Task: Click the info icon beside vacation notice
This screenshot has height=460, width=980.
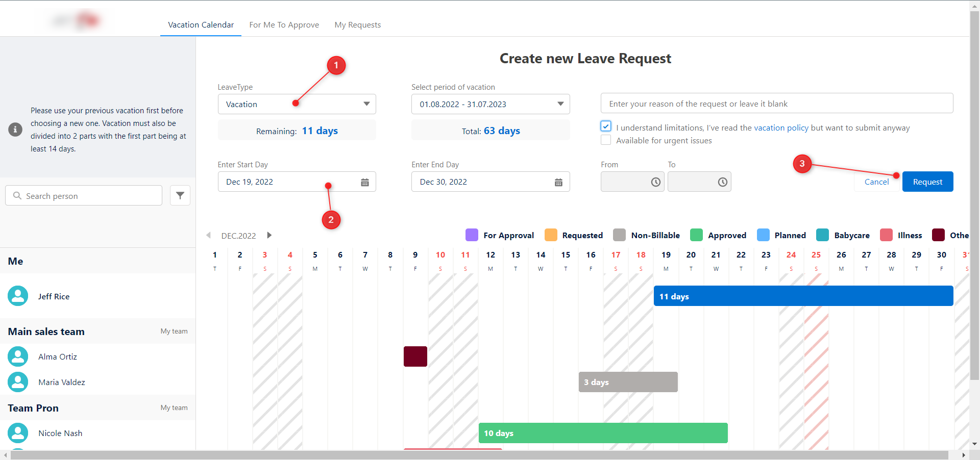Action: coord(15,130)
